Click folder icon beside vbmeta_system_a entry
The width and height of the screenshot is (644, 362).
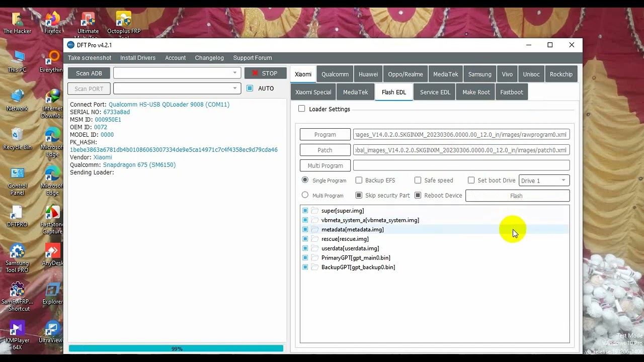(x=315, y=220)
